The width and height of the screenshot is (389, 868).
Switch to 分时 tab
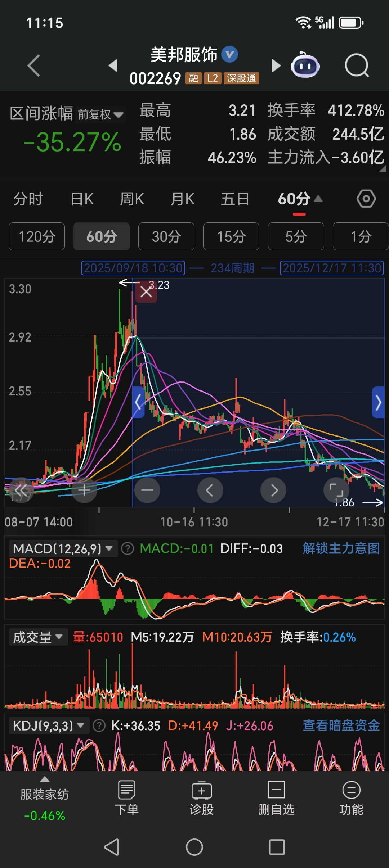pos(28,199)
